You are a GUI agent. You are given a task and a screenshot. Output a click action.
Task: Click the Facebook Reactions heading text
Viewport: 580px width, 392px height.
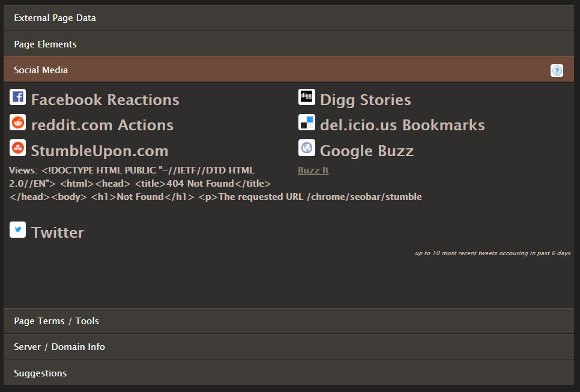click(105, 100)
